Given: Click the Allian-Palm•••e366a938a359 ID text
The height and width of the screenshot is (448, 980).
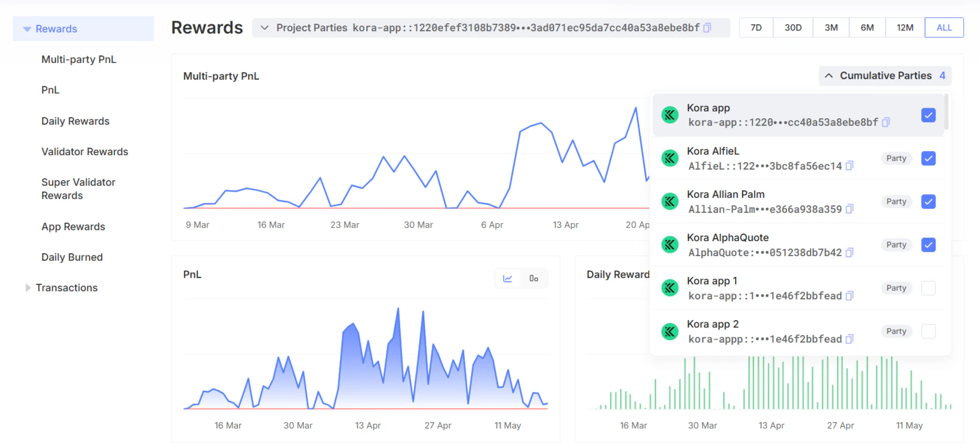Looking at the screenshot, I should [x=765, y=209].
